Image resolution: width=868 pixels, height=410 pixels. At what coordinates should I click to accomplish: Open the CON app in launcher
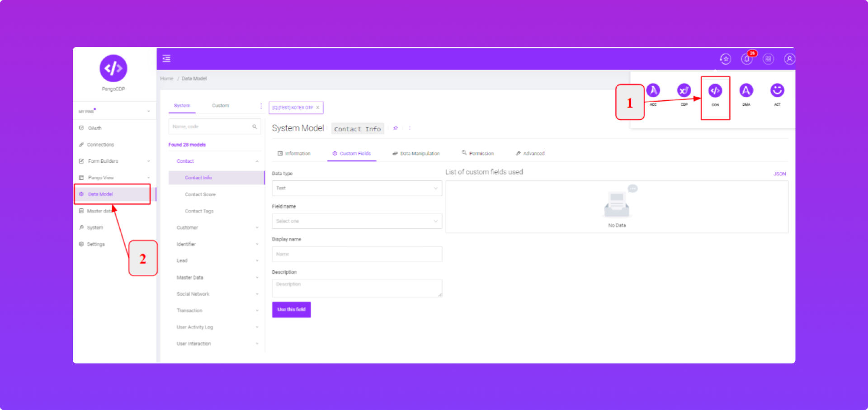tap(715, 91)
